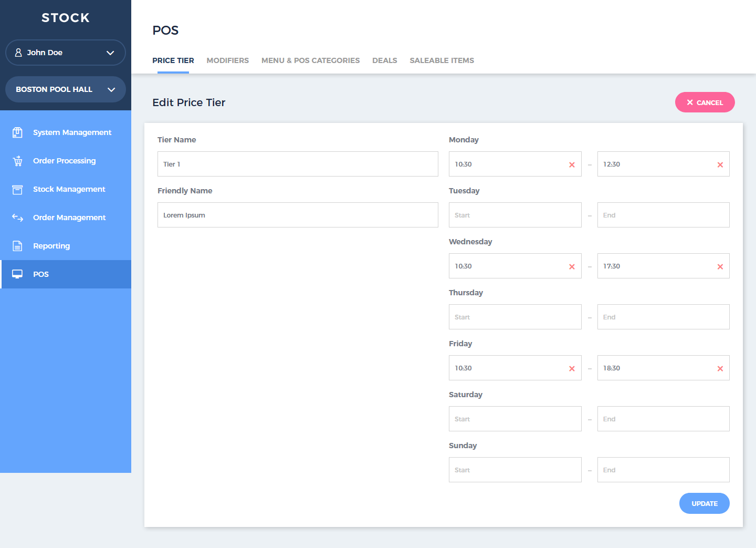The width and height of the screenshot is (756, 548).
Task: Click the Stock Management box icon
Action: [17, 189]
